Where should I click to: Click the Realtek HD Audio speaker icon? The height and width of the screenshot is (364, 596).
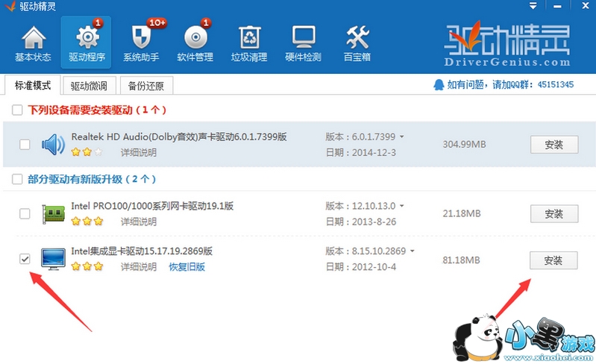[53, 144]
